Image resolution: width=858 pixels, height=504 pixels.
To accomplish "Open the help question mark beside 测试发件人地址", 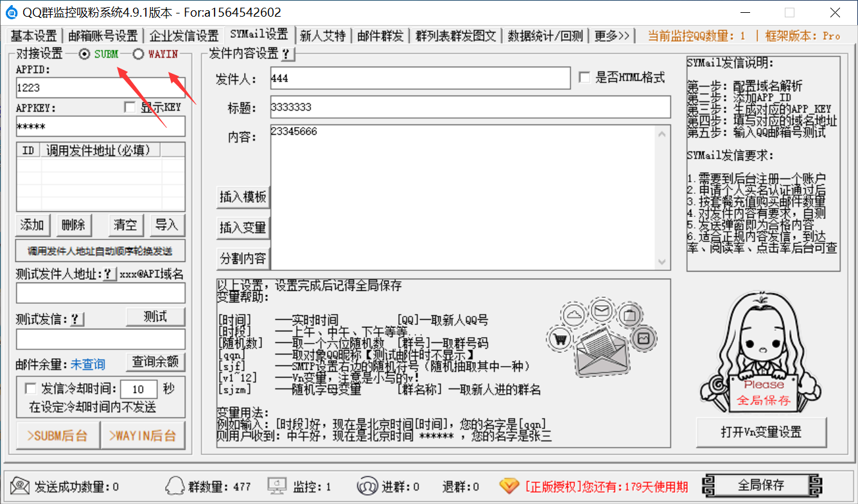I will click(x=109, y=274).
